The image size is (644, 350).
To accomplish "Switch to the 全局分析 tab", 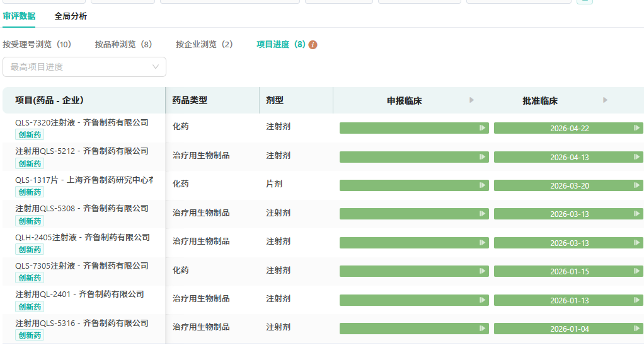I will (x=71, y=16).
